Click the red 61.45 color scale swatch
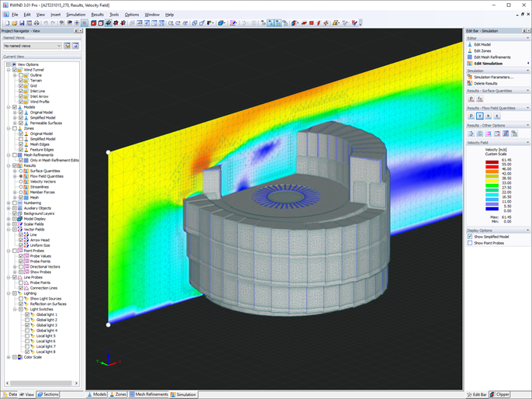This screenshot has height=399, width=532. [492, 162]
